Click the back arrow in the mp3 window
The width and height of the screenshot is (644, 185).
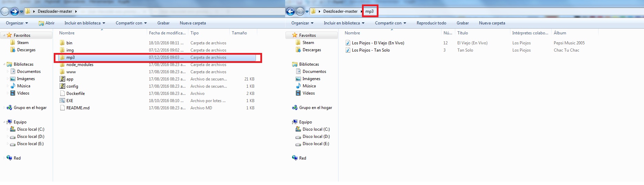pos(290,12)
